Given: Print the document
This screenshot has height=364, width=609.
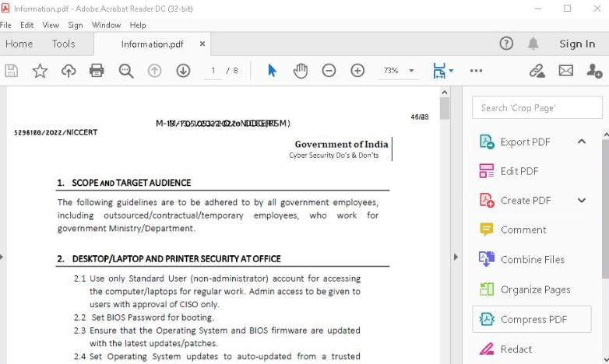Looking at the screenshot, I should point(97,71).
